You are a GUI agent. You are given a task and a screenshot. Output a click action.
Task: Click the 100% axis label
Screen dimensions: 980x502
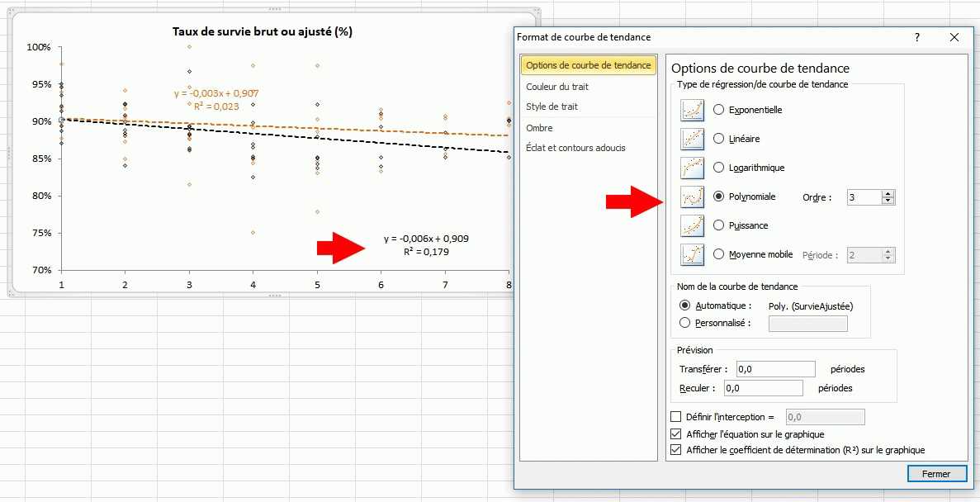tap(39, 47)
